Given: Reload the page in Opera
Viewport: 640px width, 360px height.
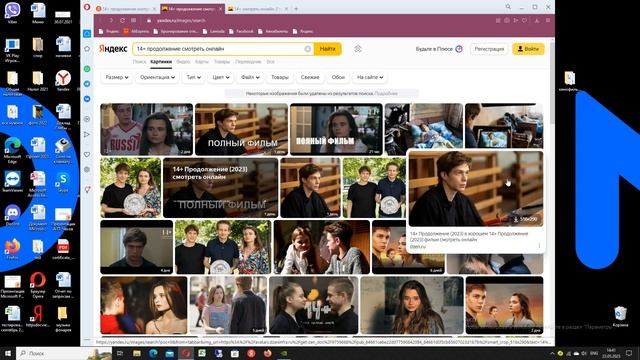Looking at the screenshot, I should click(122, 20).
